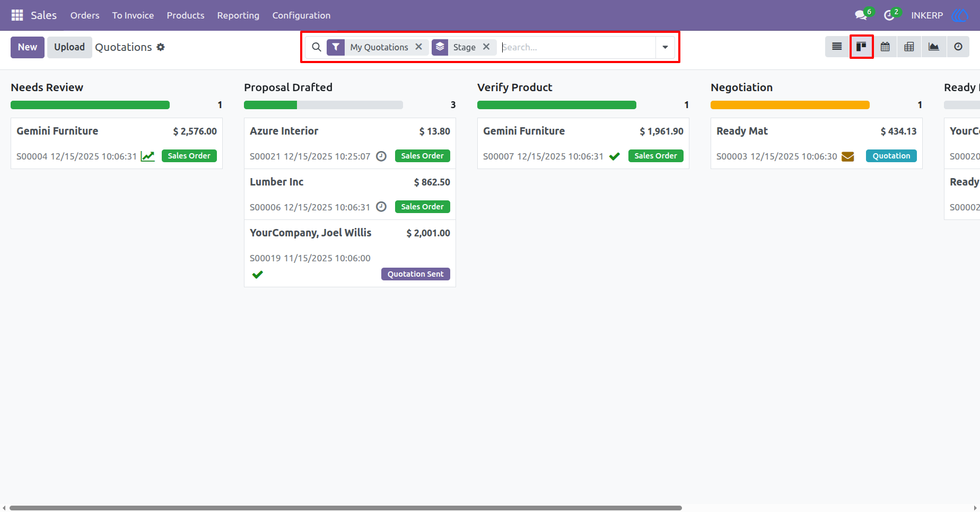Viewport: 980px width, 512px height.
Task: Open the activities clock icon with badge 2
Action: 889,15
